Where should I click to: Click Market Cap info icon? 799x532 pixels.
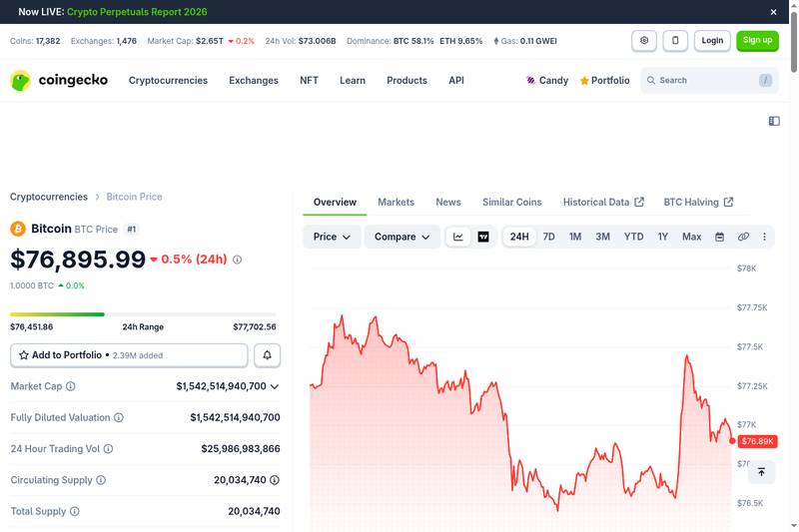click(x=70, y=386)
